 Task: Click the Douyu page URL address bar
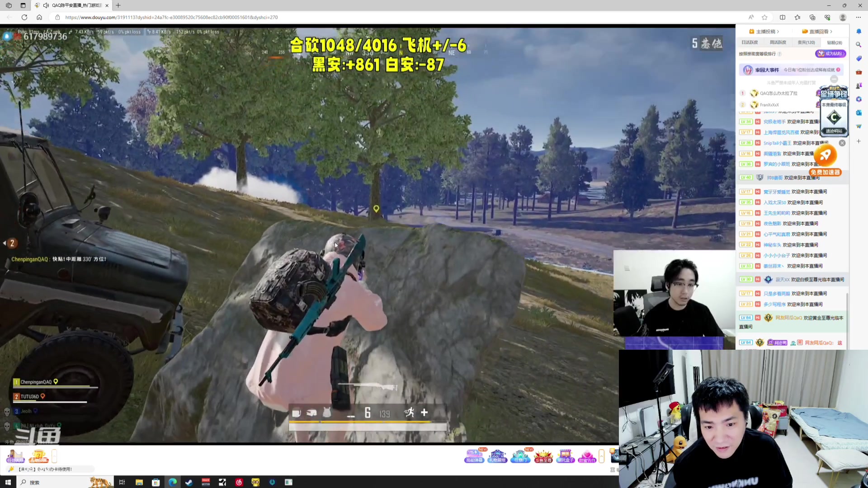click(172, 17)
